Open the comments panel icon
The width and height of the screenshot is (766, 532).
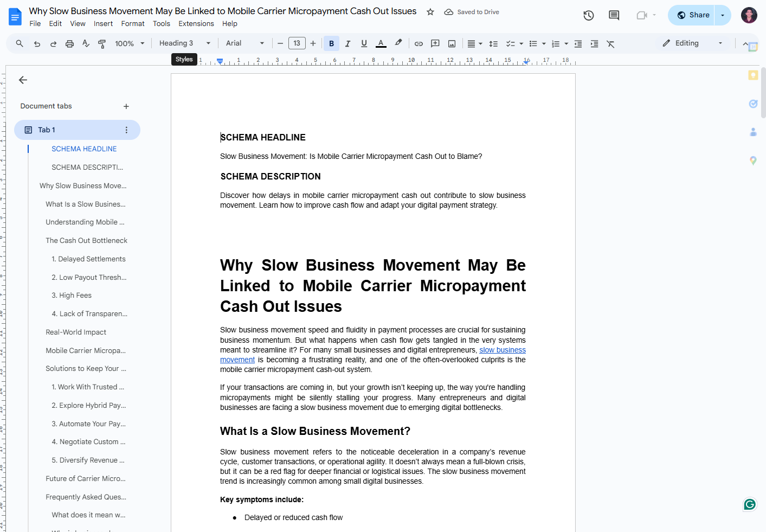[614, 15]
